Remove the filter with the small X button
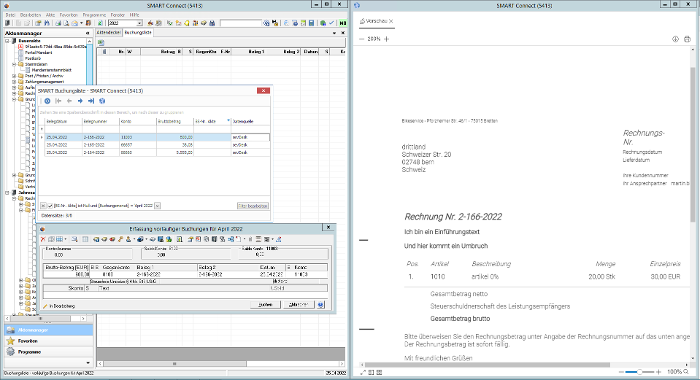700x380 pixels. [x=43, y=206]
